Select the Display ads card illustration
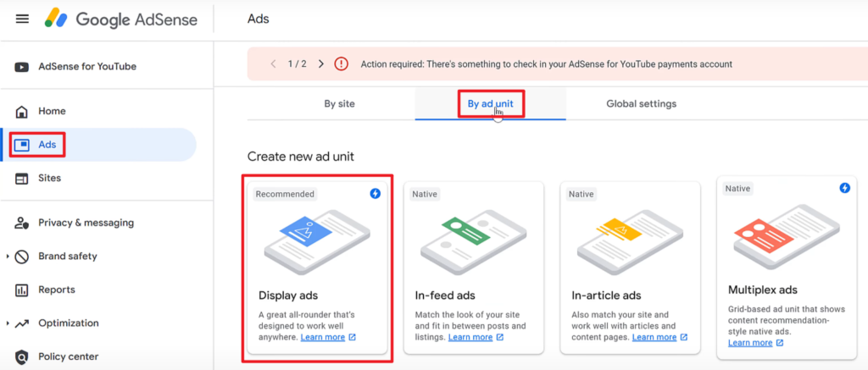Screen dimensions: 868x370 (317, 241)
